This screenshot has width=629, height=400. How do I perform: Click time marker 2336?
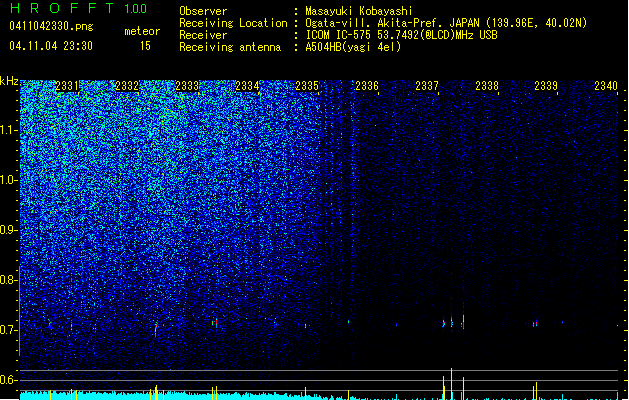pos(367,86)
